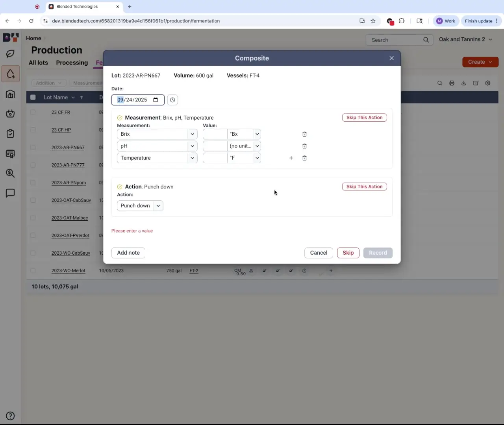Open table settings gear icon
This screenshot has width=504, height=425.
488,83
